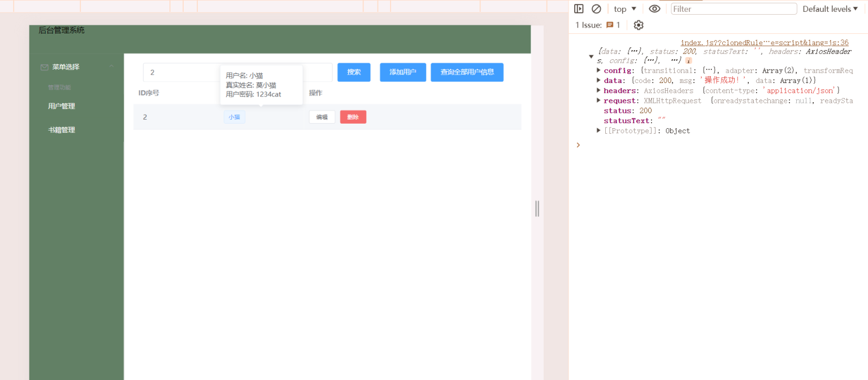The height and width of the screenshot is (380, 868).
Task: Expand the request XMLHttpRequest entry
Action: [x=599, y=101]
